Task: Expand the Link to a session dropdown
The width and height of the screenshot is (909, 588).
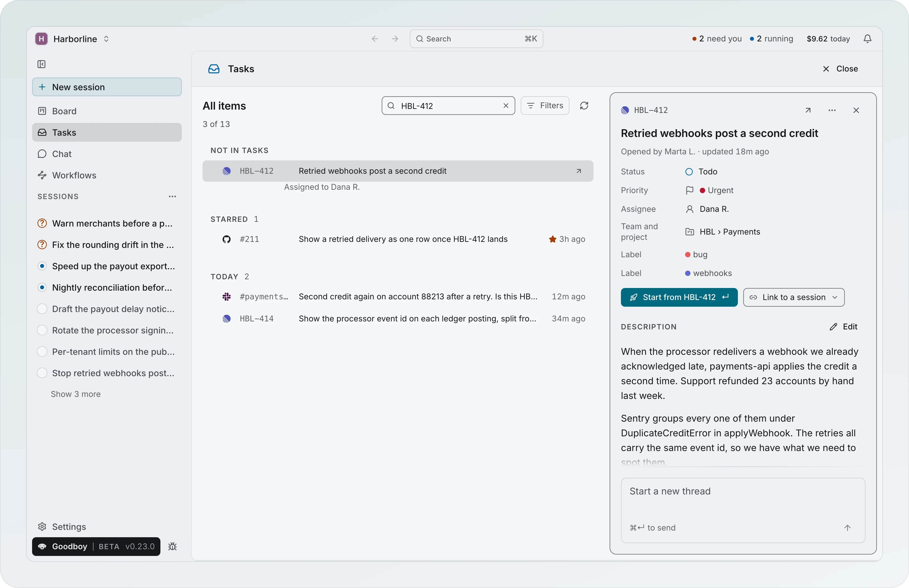Action: (x=794, y=297)
